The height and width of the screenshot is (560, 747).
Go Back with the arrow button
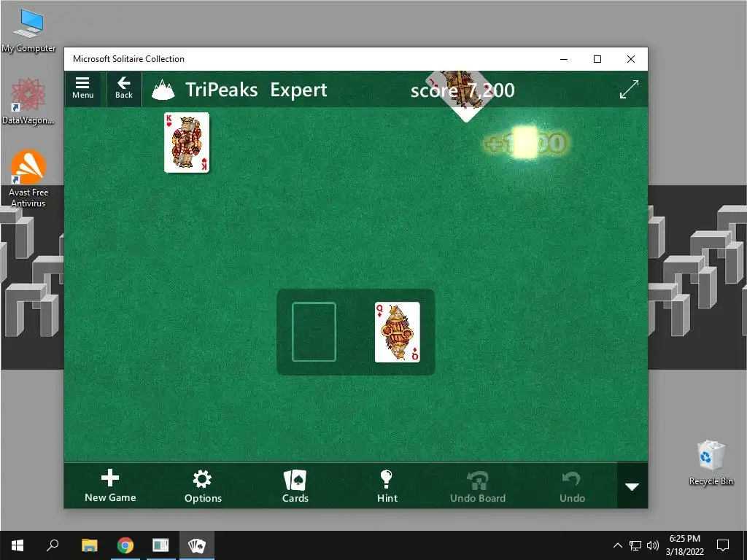(124, 88)
